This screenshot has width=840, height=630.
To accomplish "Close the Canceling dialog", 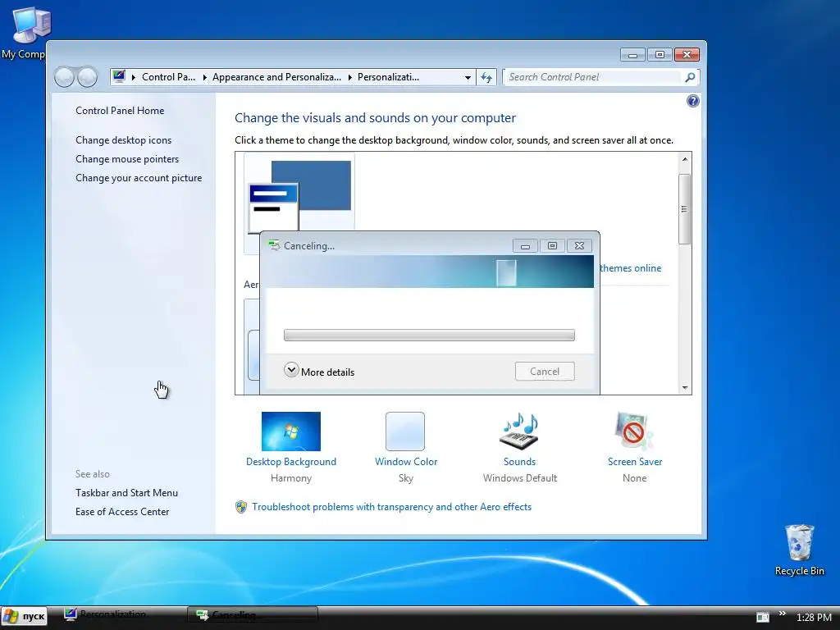I will point(579,246).
